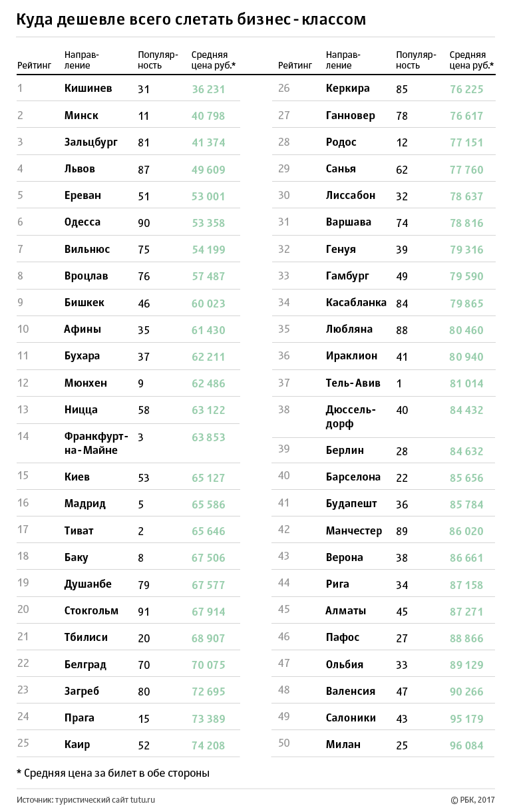Click the Салоники popularity value 43
This screenshot has height=812, width=511.
[402, 718]
